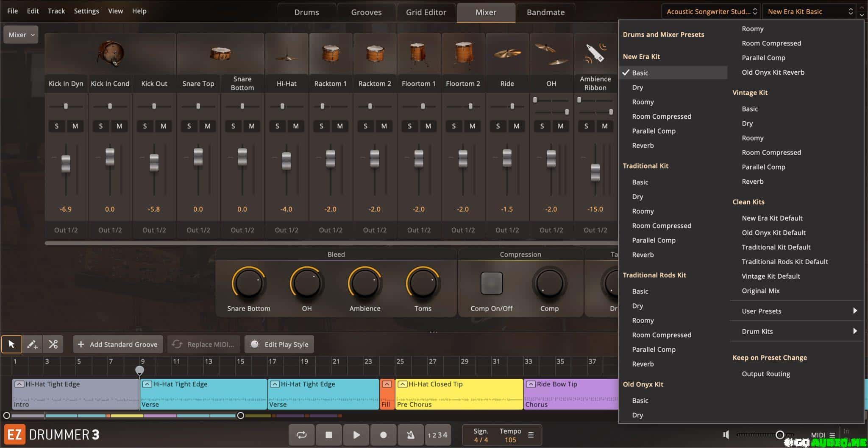Enable the 1234 count-in button
Image resolution: width=868 pixels, height=448 pixels.
pyautogui.click(x=437, y=435)
